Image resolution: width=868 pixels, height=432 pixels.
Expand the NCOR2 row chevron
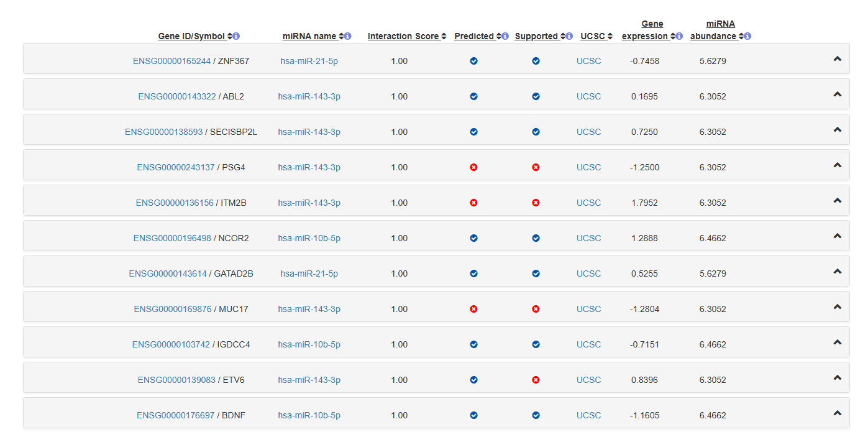tap(837, 236)
